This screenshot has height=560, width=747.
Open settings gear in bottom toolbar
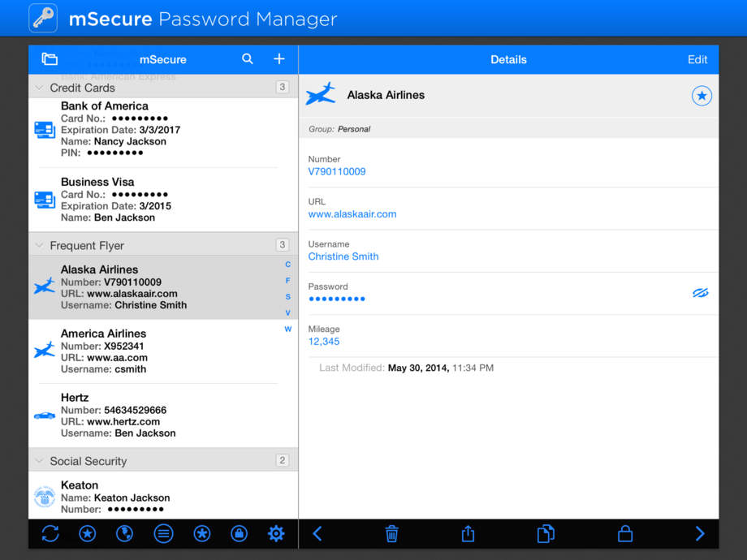(x=276, y=533)
